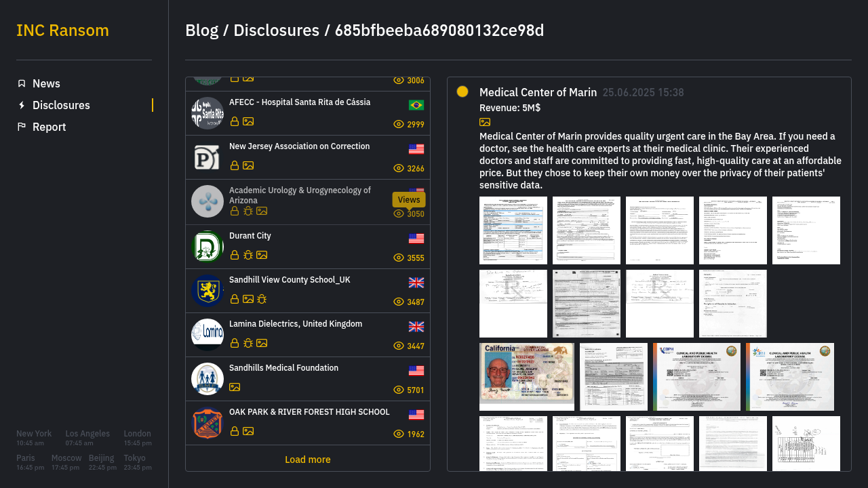Select AFECC - Hospital Santa Rita de Cássia entry

(308, 113)
